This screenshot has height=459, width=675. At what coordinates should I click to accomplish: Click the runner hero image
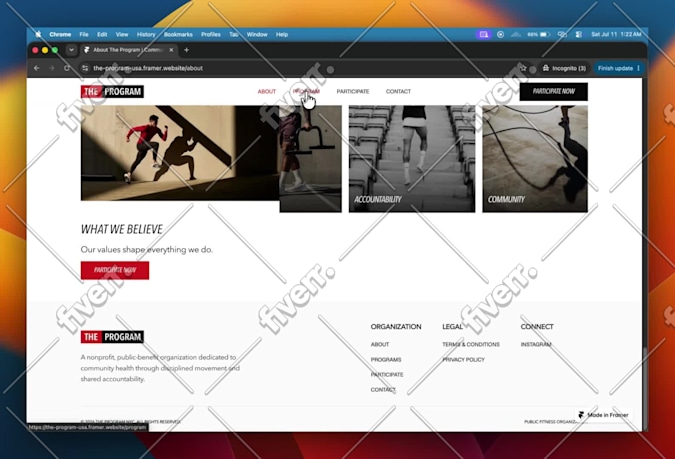180,153
